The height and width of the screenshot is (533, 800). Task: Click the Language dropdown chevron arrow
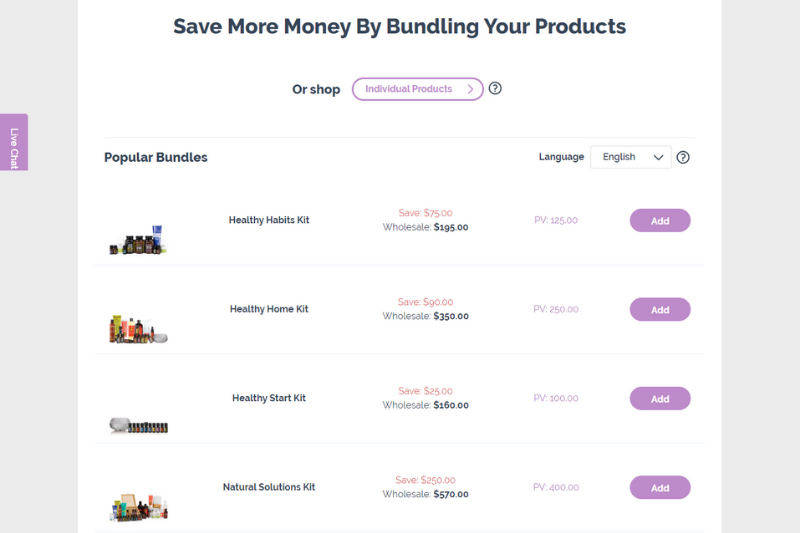pos(659,158)
